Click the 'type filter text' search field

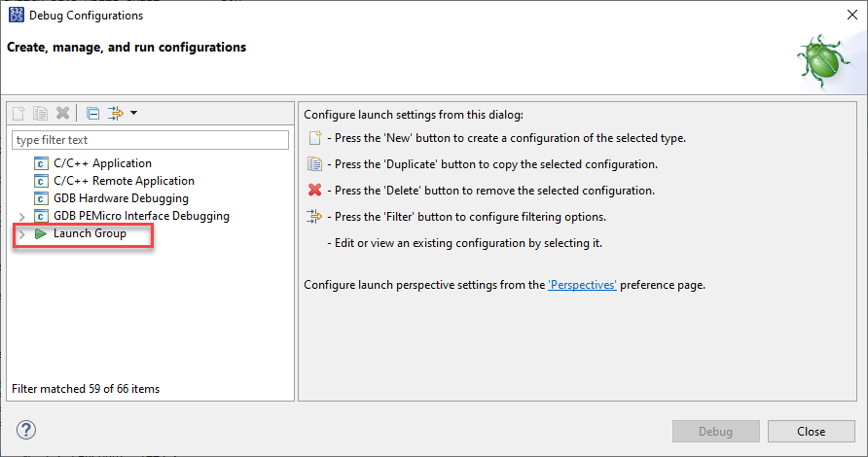point(150,140)
